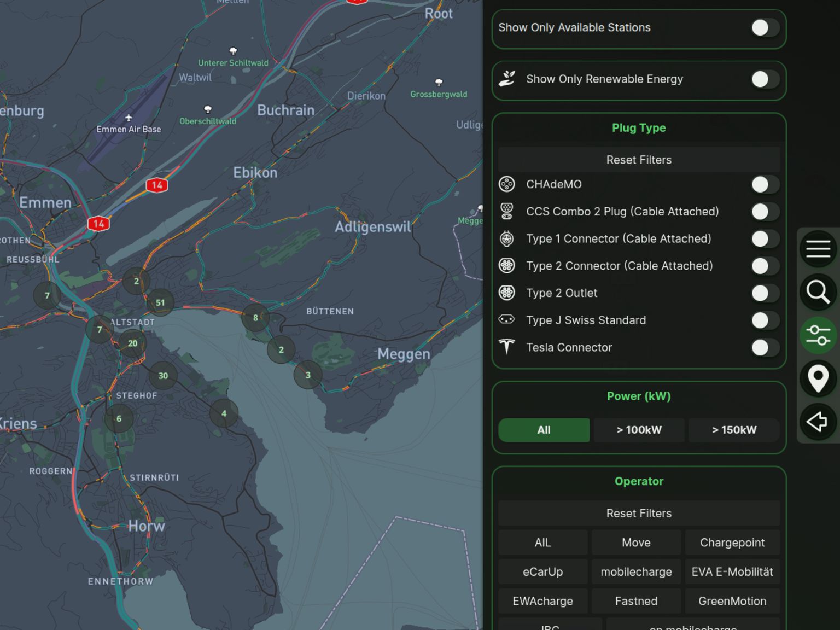Filter by operator eCarUp

coord(542,571)
